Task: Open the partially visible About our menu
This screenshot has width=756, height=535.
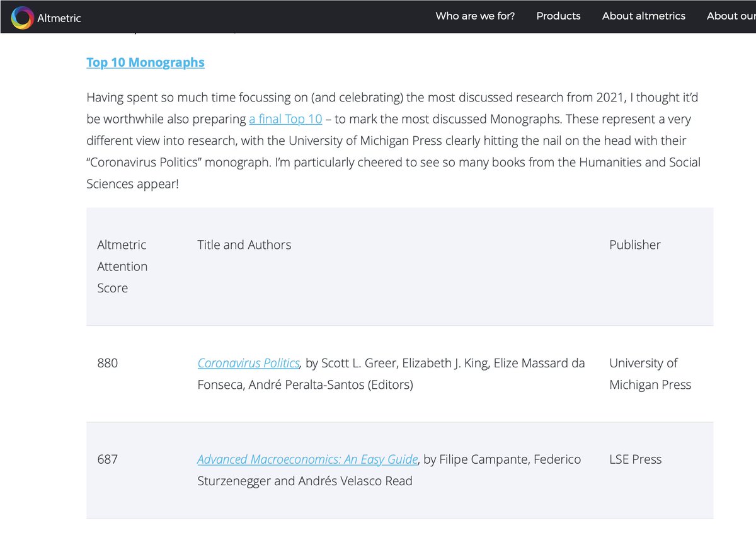Action: click(731, 16)
